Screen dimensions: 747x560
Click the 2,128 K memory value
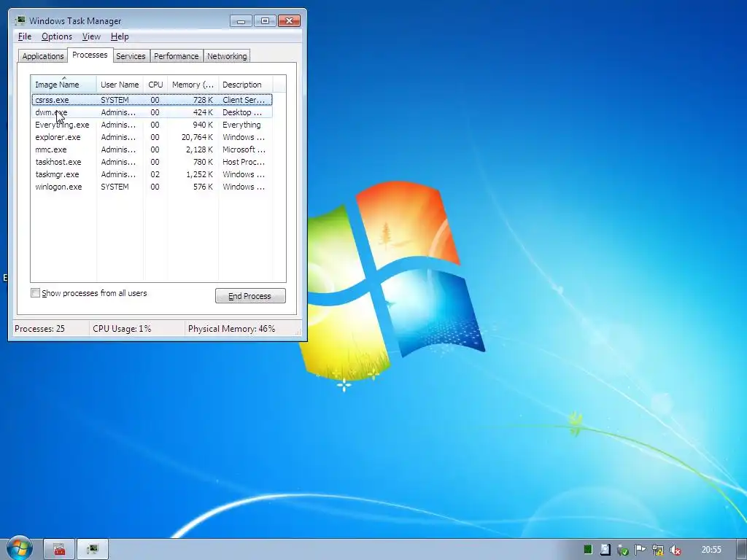coord(199,149)
